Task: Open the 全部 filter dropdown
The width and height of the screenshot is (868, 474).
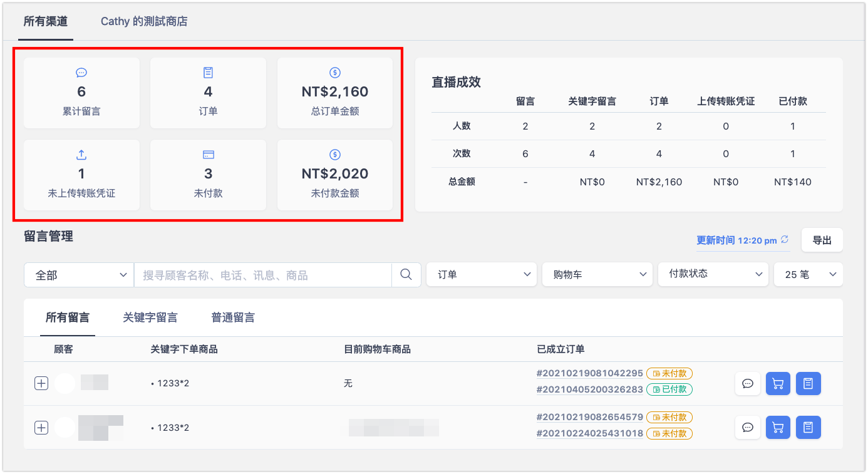Action: coord(79,275)
